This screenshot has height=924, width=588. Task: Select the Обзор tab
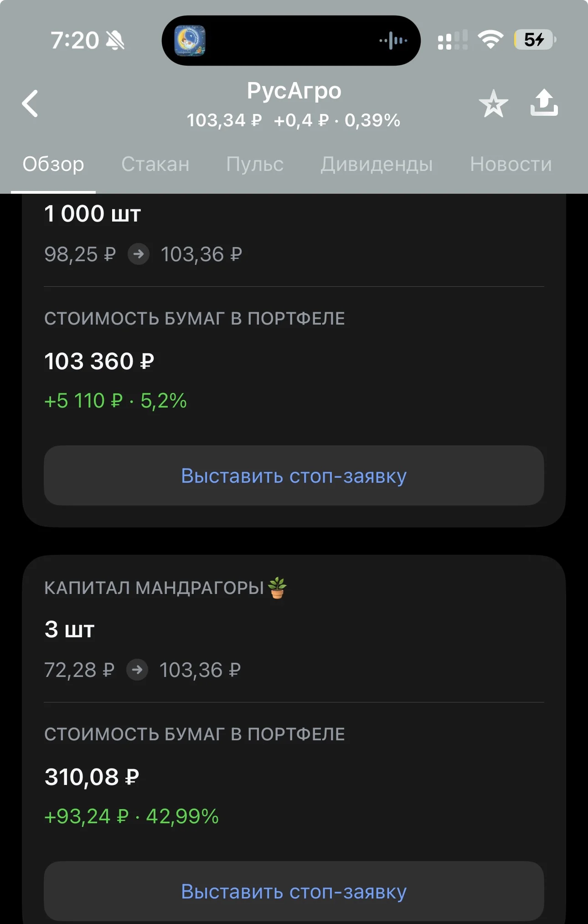53,164
